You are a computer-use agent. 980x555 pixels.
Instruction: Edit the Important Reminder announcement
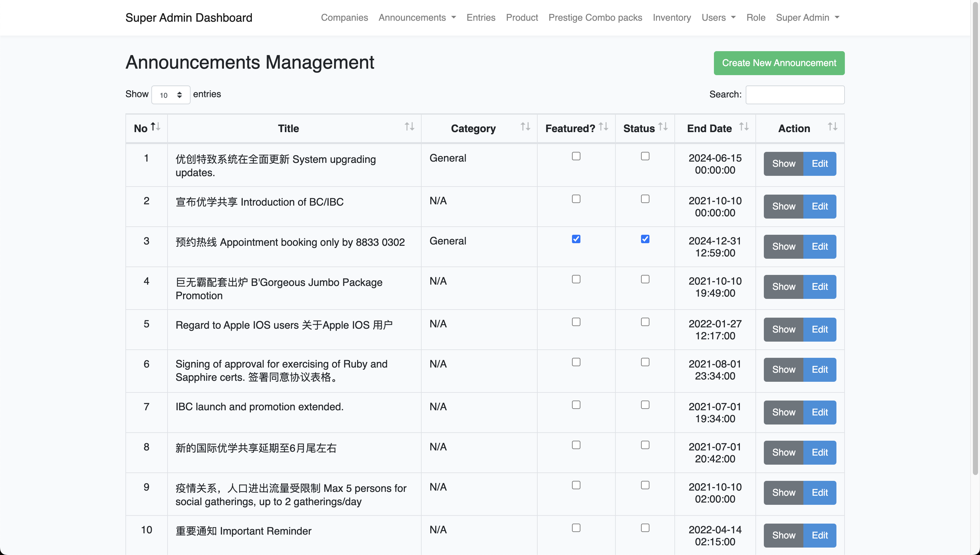pyautogui.click(x=819, y=535)
